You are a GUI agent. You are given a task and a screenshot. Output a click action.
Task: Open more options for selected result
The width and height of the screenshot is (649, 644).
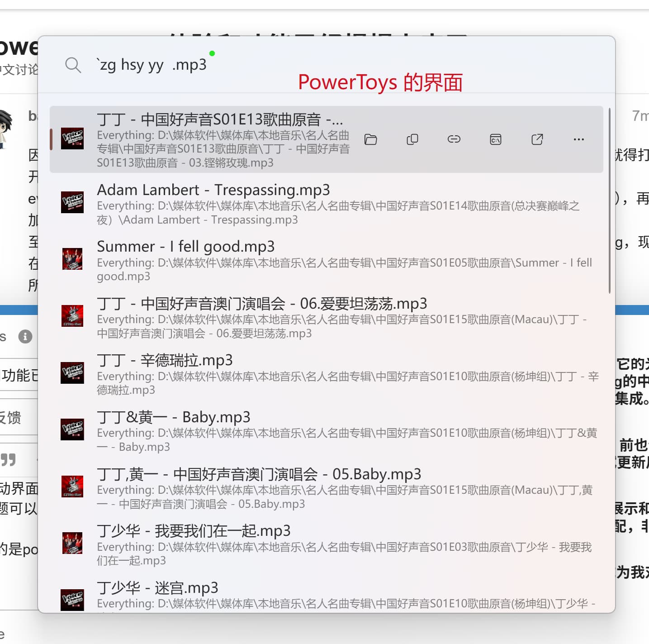coord(578,139)
